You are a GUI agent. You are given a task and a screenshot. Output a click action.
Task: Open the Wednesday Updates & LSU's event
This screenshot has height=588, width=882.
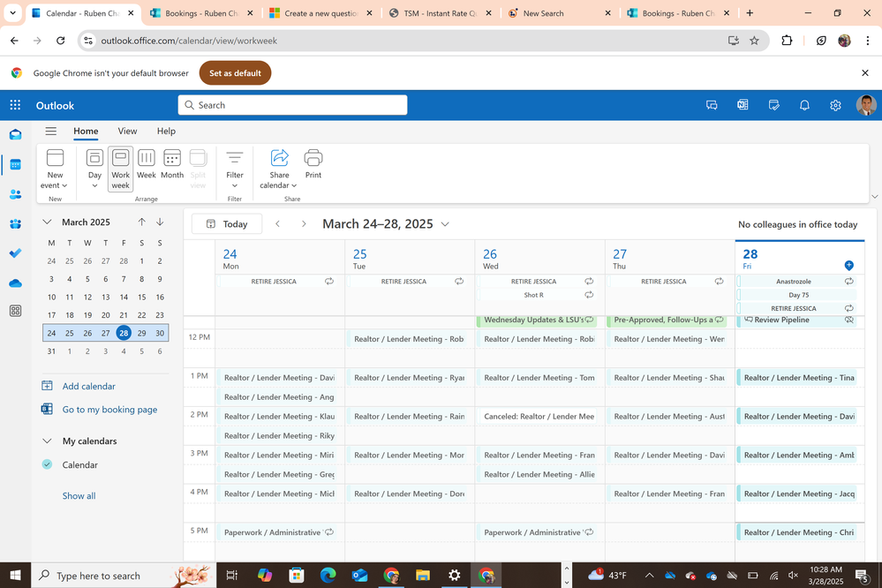[539, 320]
